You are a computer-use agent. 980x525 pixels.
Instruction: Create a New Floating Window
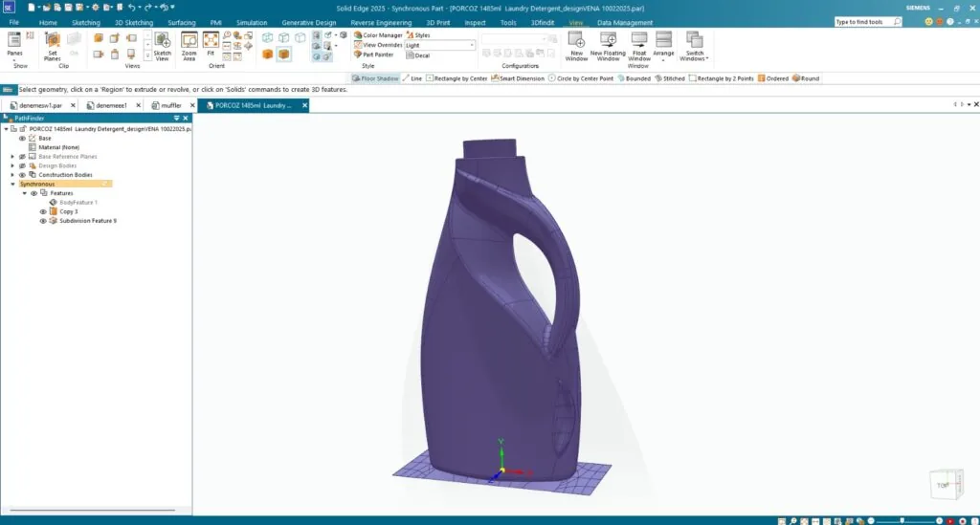(x=608, y=46)
